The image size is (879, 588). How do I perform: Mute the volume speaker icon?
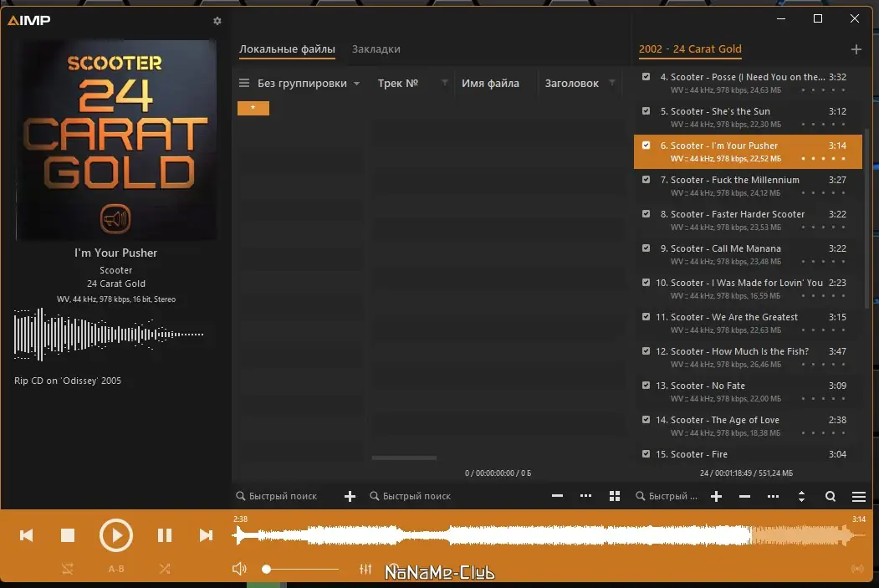[239, 569]
